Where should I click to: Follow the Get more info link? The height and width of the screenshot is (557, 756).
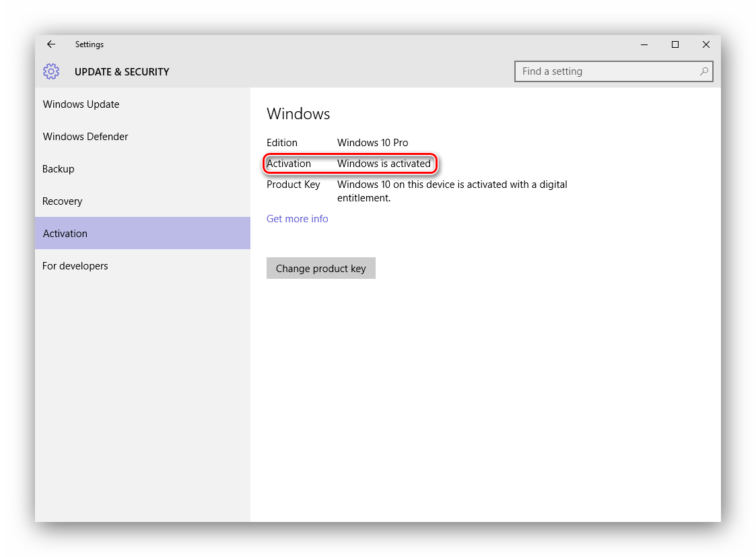pyautogui.click(x=297, y=219)
